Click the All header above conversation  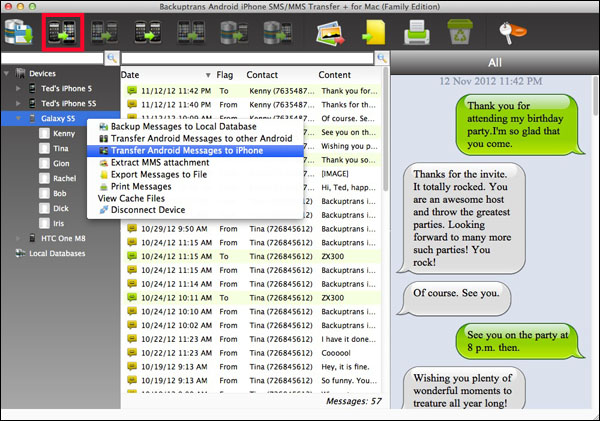pos(495,62)
